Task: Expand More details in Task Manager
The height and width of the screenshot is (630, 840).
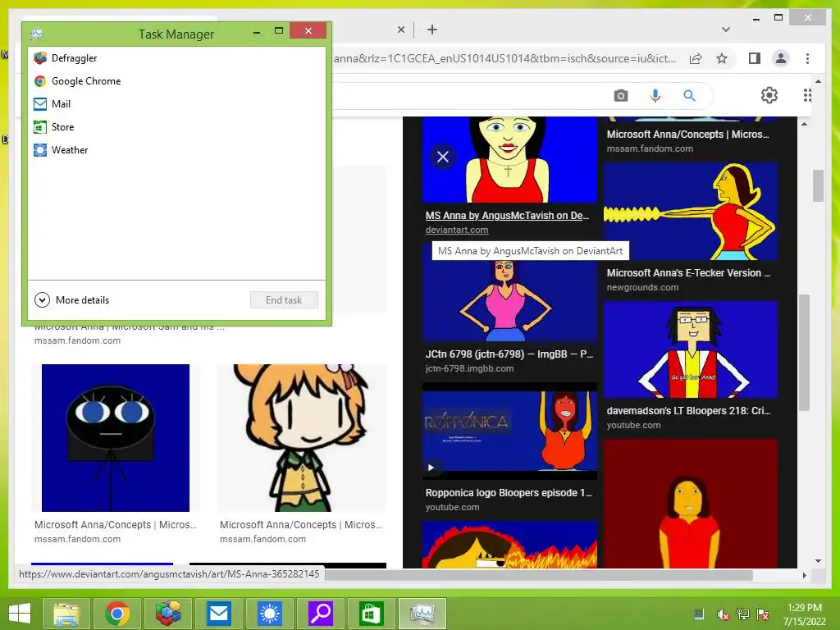Action: [x=72, y=300]
